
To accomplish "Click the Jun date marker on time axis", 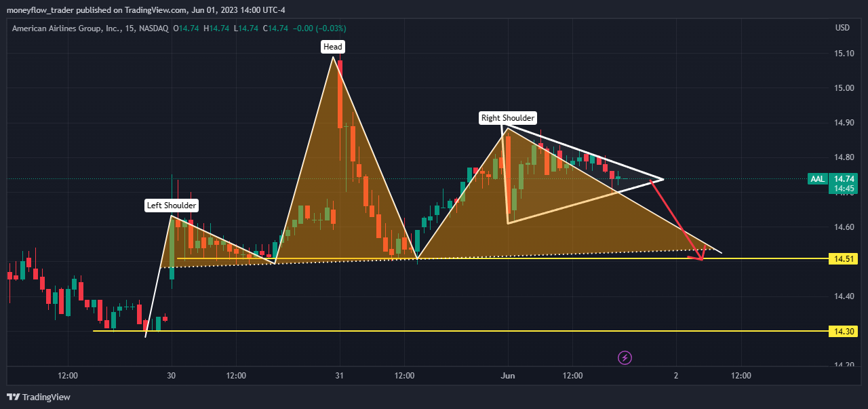I will click(x=508, y=375).
